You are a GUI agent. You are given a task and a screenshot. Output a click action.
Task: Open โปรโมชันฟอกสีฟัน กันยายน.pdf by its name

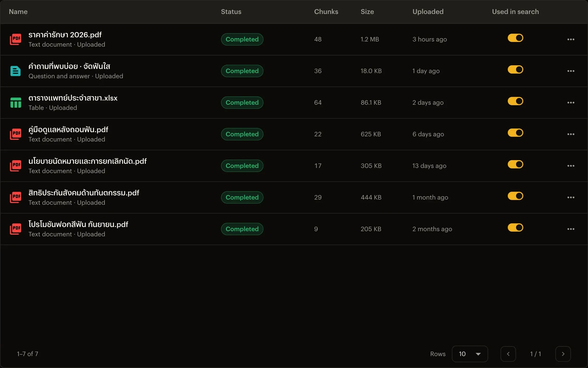tap(78, 224)
